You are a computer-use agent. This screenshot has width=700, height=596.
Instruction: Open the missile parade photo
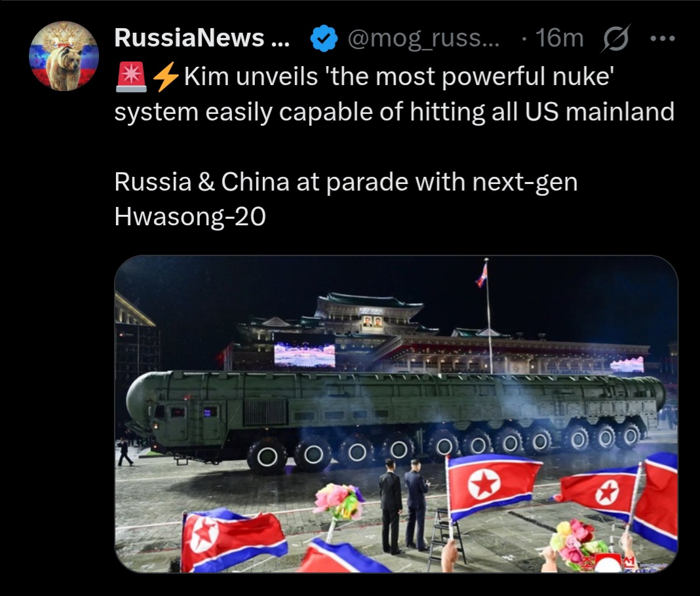[397, 414]
